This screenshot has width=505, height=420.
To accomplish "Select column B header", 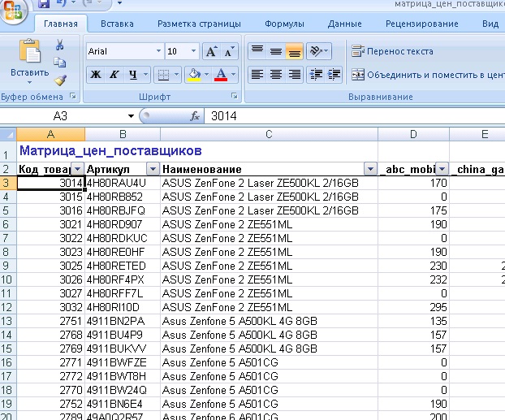I will coord(123,134).
